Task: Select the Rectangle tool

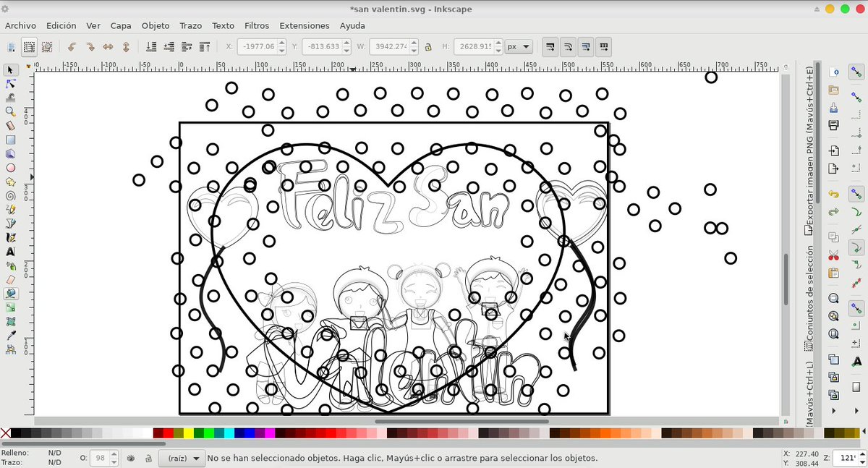Action: point(11,140)
